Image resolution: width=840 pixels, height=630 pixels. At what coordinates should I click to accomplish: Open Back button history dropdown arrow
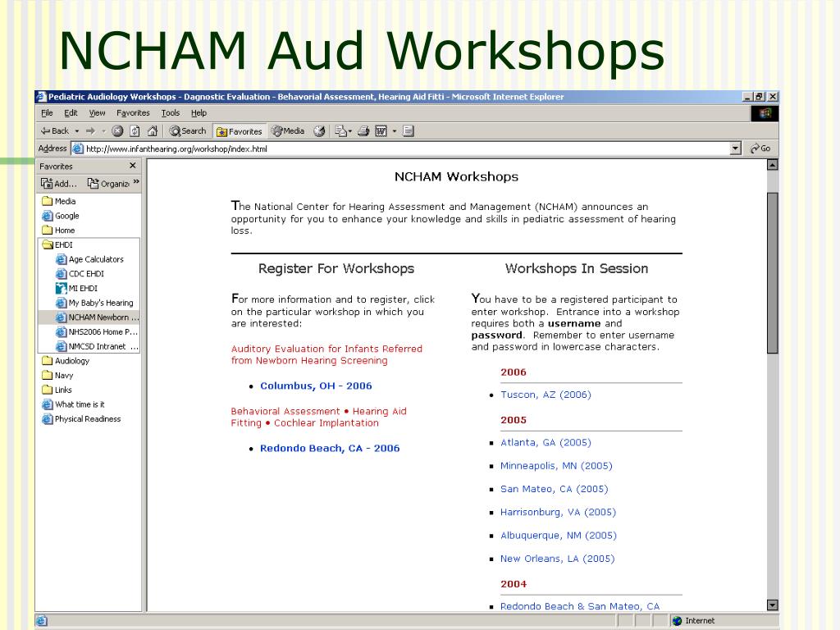[x=77, y=130]
